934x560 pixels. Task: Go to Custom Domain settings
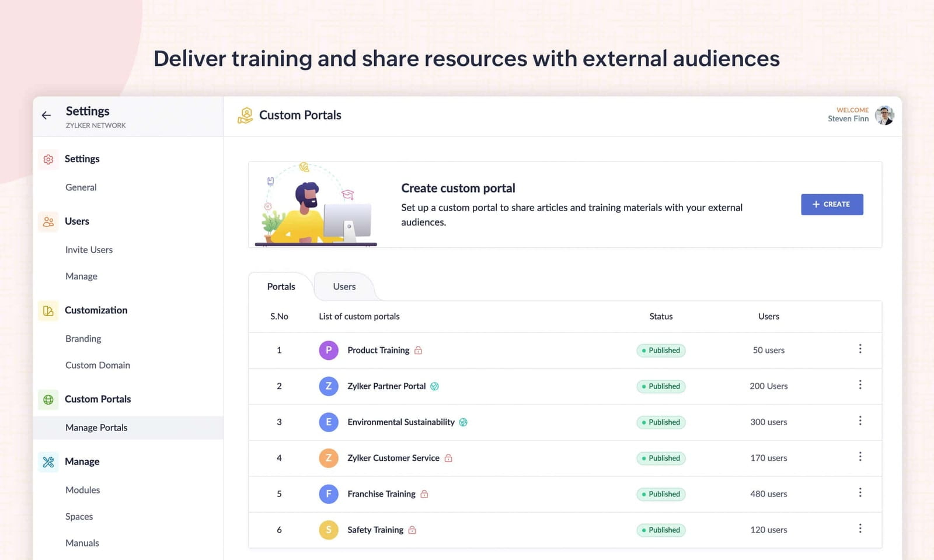97,365
